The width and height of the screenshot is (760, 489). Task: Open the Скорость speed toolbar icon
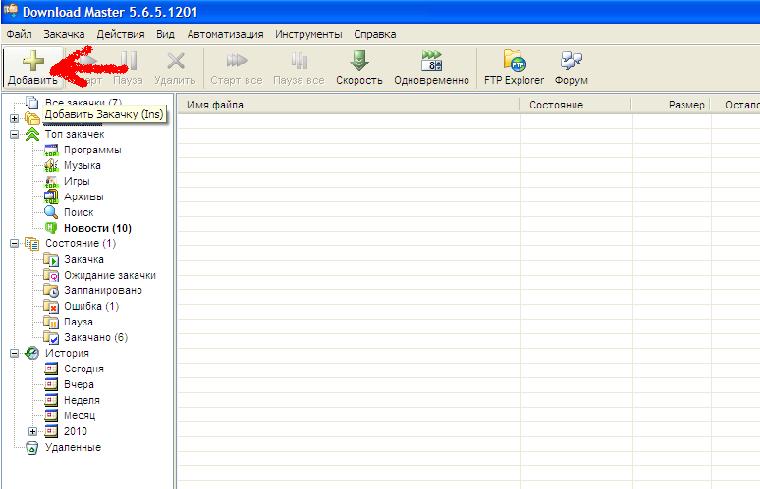click(x=359, y=61)
